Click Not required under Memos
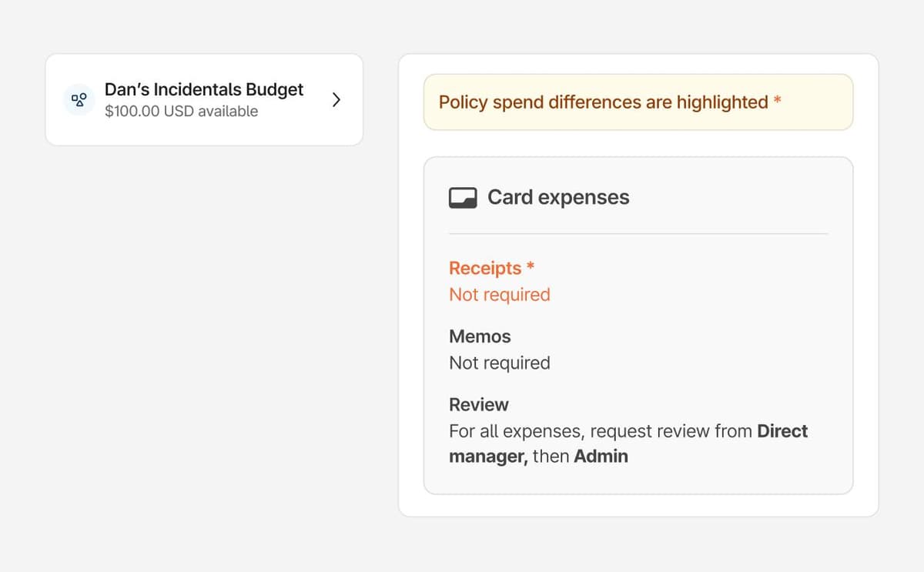The image size is (924, 572). point(499,363)
